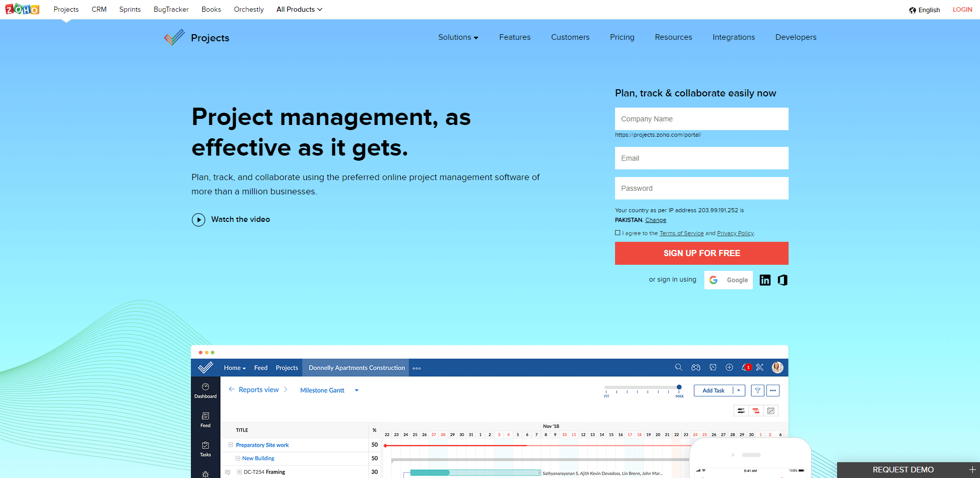Open Donnelly Apartments Construction tab
The height and width of the screenshot is (478, 980).
tap(356, 368)
